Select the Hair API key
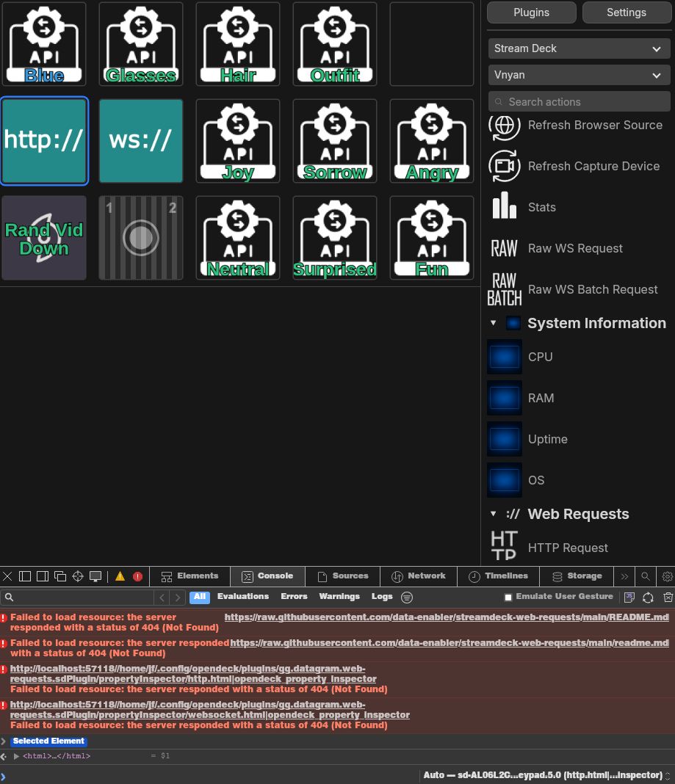The height and width of the screenshot is (784, 675). click(238, 44)
